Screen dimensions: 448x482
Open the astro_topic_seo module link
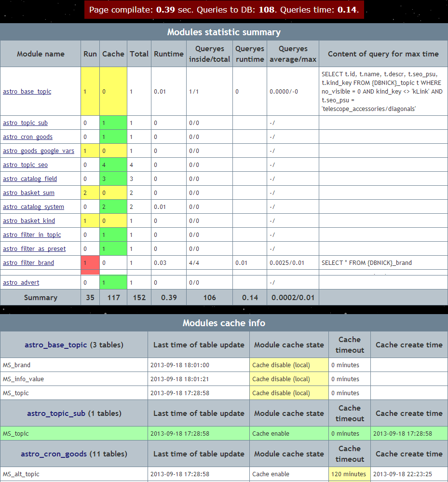(x=25, y=165)
